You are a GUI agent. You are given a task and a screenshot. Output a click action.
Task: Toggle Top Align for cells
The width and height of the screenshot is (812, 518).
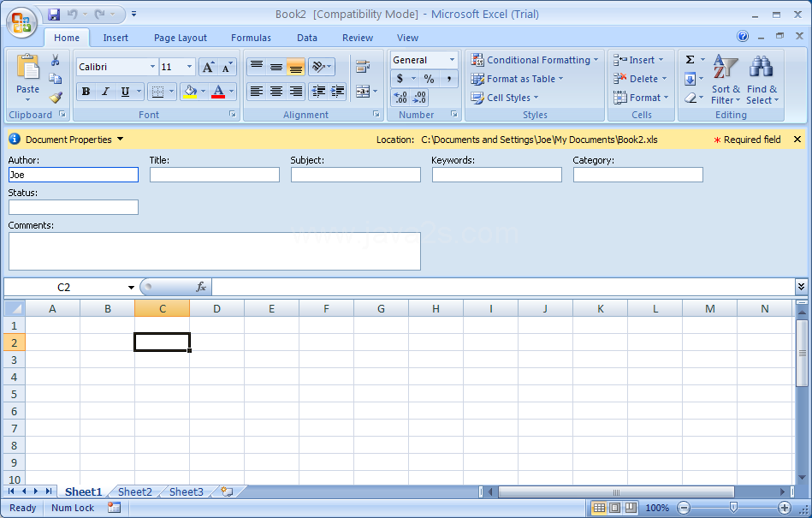257,66
